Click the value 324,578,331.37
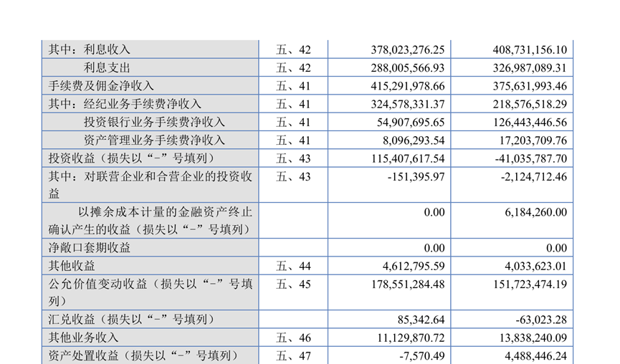 (407, 105)
